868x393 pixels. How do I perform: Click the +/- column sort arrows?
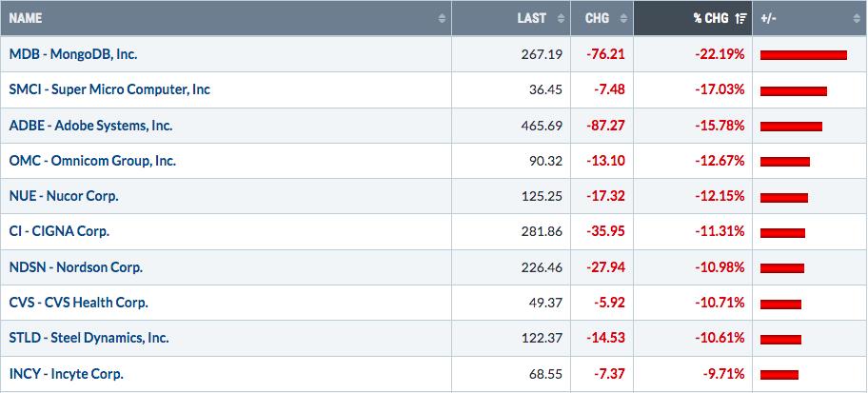pos(858,18)
